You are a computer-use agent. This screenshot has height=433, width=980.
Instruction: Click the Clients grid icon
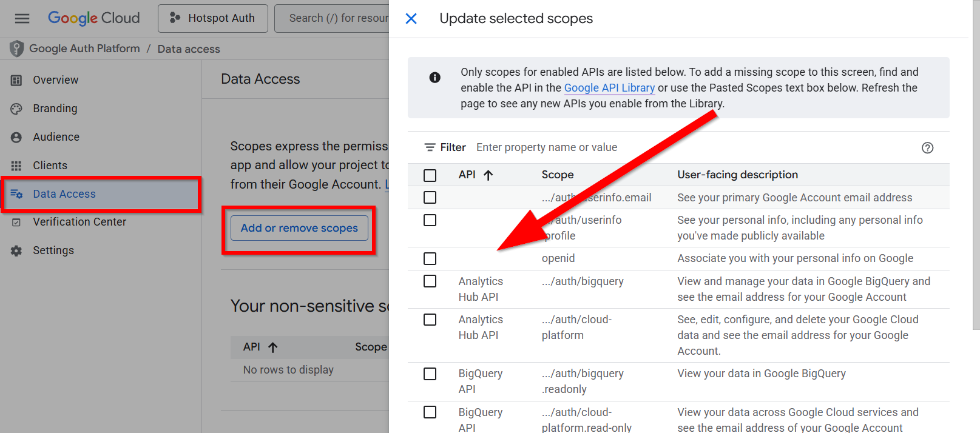(16, 166)
